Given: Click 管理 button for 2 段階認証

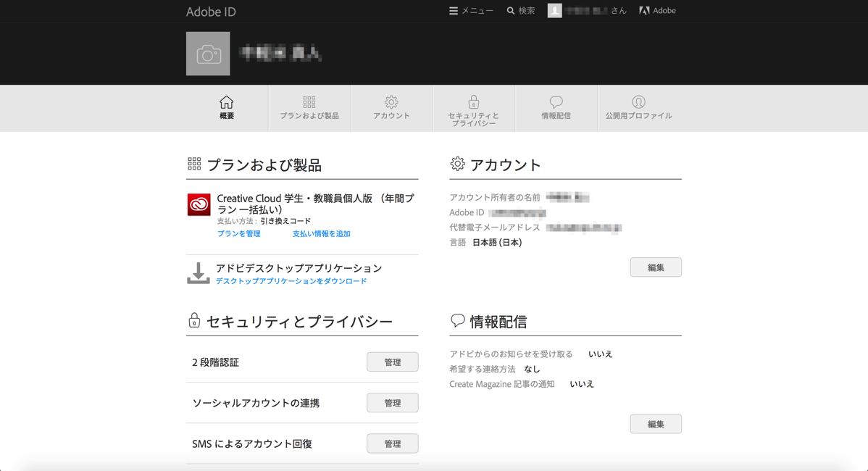Looking at the screenshot, I should click(x=393, y=362).
